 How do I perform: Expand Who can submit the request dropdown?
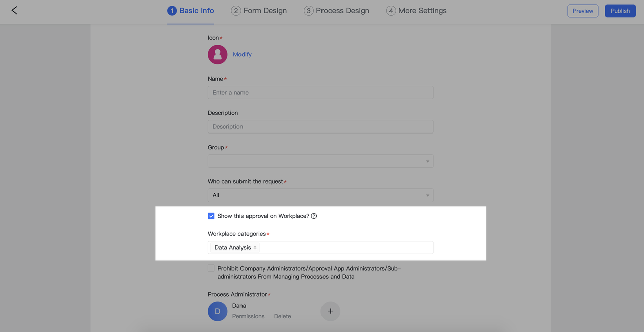point(320,195)
